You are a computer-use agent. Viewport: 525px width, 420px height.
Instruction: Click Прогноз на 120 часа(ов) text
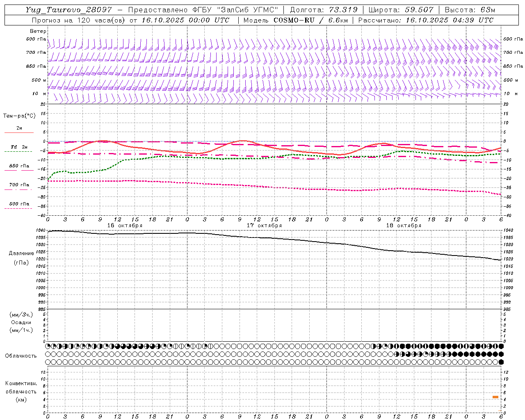click(x=79, y=20)
